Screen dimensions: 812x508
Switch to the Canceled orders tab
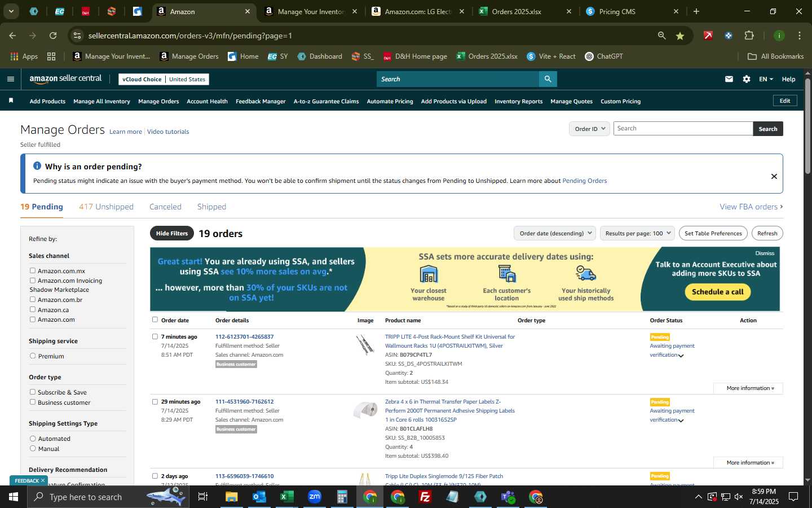(x=165, y=207)
